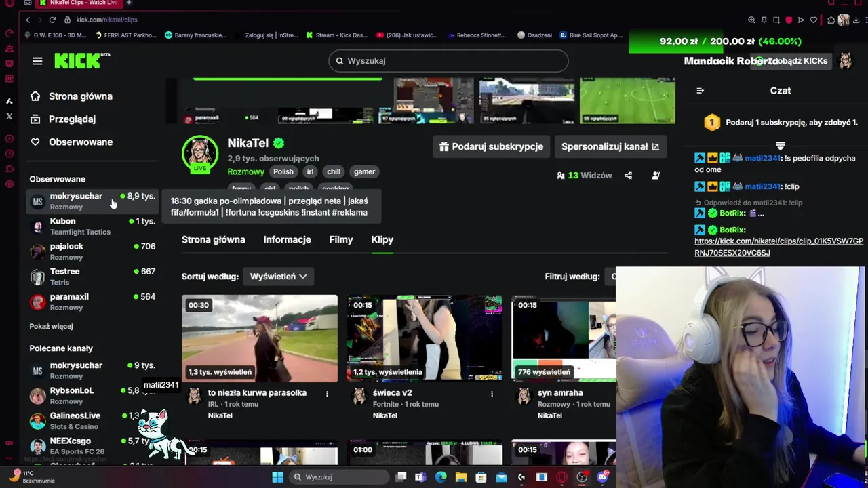Open options menu for świeca v2 clip
Screen dimensions: 868x488
coord(492,394)
